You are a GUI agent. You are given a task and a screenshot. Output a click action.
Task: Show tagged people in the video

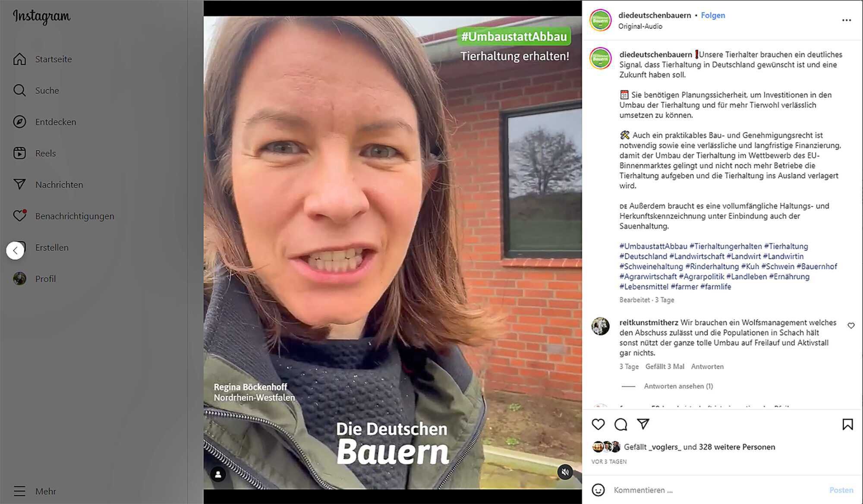[x=218, y=475]
